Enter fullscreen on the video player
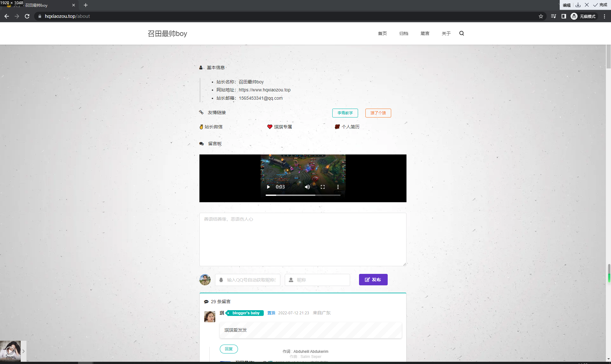Screen dimensions: 611x364 click(323, 187)
